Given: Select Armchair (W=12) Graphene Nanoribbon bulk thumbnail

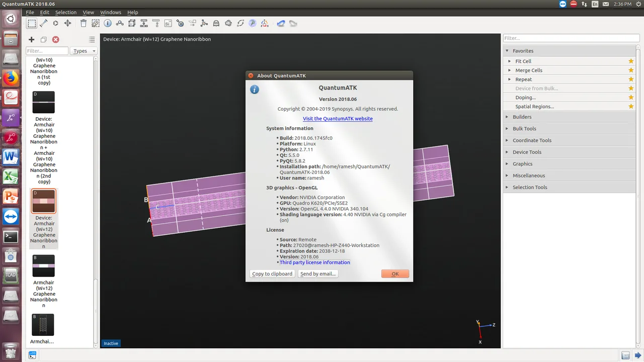Looking at the screenshot, I should click(x=43, y=265).
